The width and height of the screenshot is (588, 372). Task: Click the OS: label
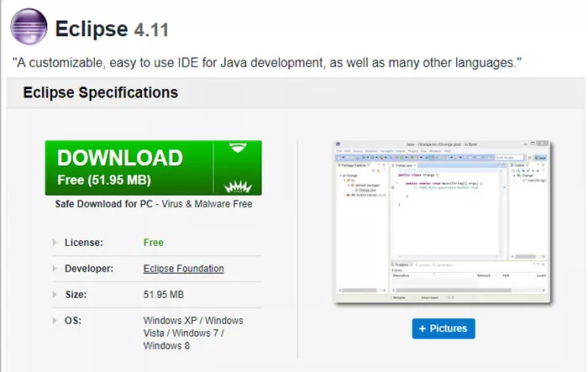pyautogui.click(x=73, y=321)
